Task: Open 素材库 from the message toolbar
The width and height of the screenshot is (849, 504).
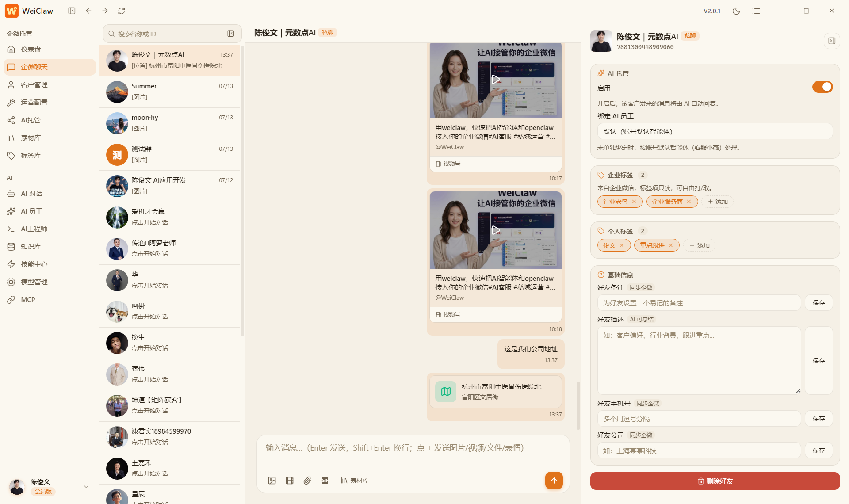Action: click(355, 481)
